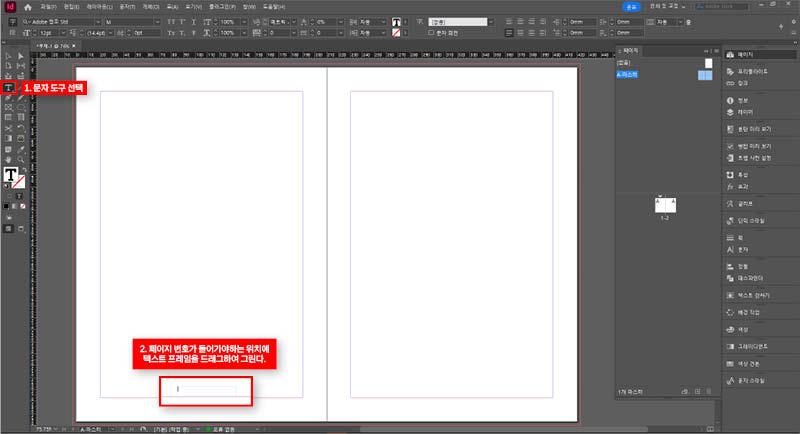Open the Type menu (문자)
This screenshot has width=800, height=434.
click(x=127, y=7)
